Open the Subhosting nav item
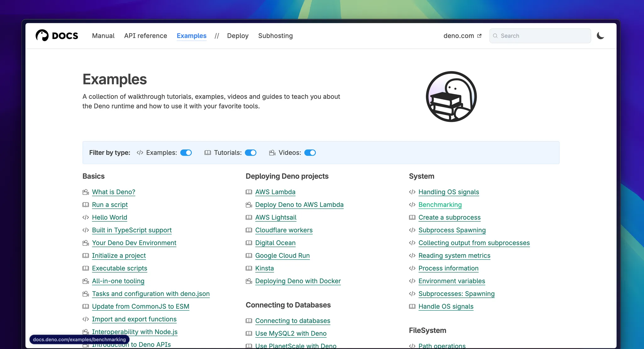This screenshot has height=349, width=644. point(275,36)
